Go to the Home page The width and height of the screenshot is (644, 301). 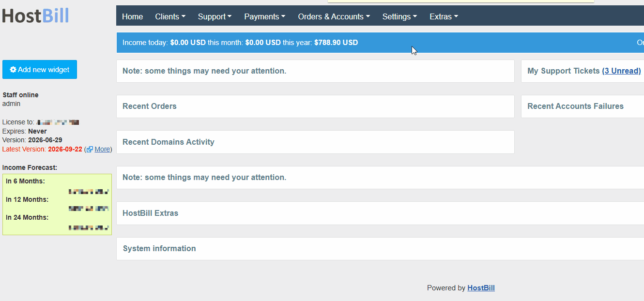tap(132, 16)
